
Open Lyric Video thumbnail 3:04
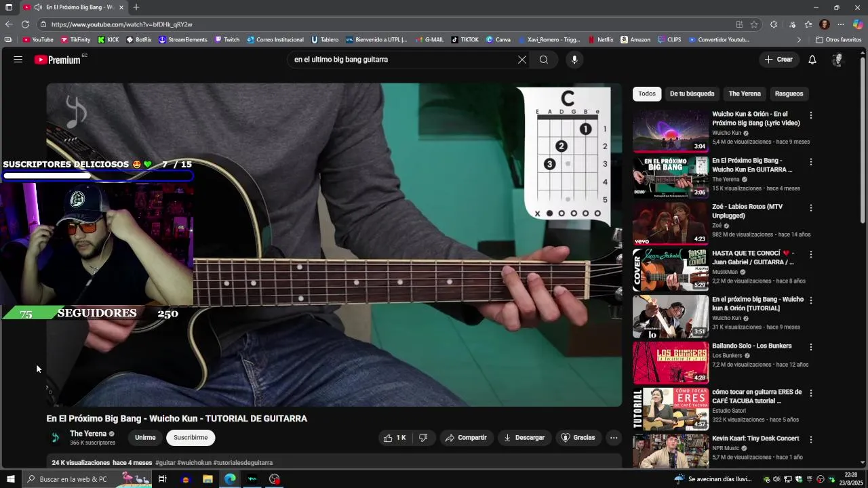(x=671, y=131)
